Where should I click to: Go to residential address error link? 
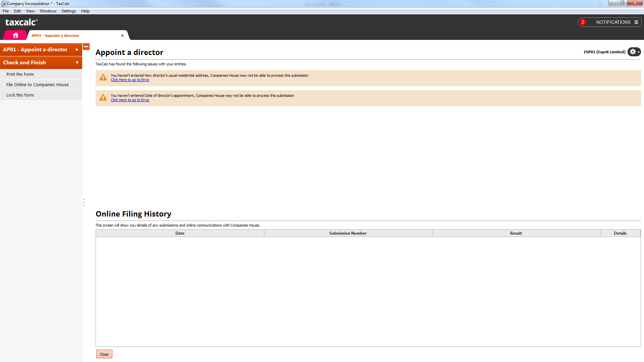coord(130,80)
